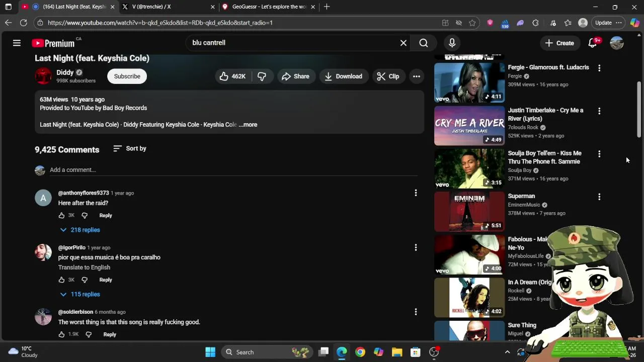Reload the page
The width and height of the screenshot is (644, 362).
pos(23,23)
